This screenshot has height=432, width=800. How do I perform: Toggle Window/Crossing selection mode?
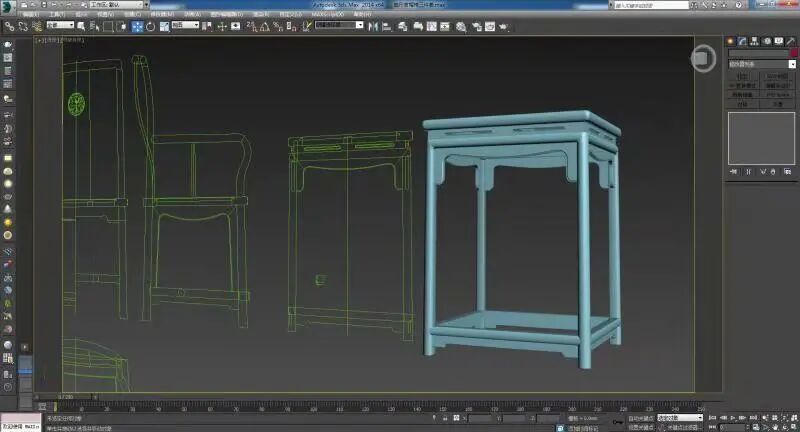point(121,26)
